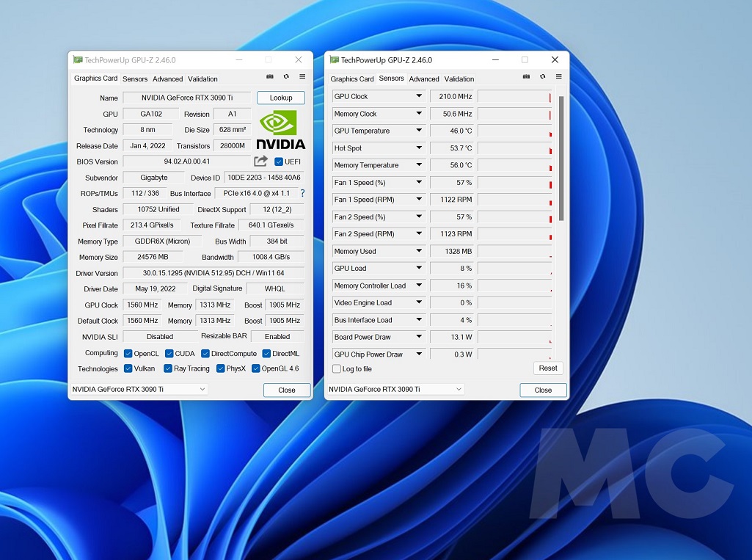Toggle the Ray Tracing checkbox
This screenshot has width=752, height=560.
[168, 369]
